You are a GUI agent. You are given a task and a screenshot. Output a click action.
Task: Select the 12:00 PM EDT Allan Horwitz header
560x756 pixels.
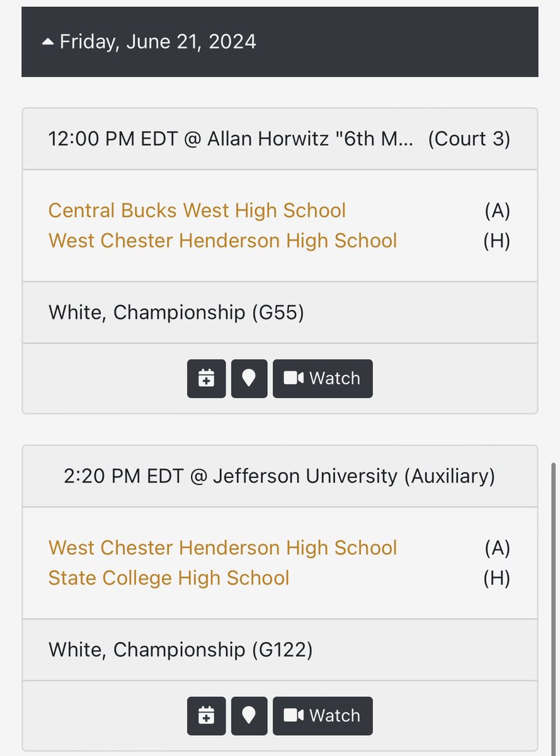coord(280,139)
